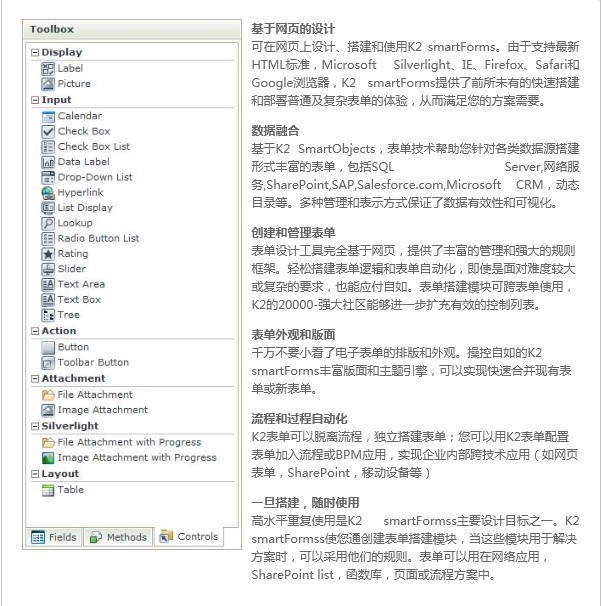Select the Label control icon
This screenshot has width=602, height=606.
coord(48,68)
